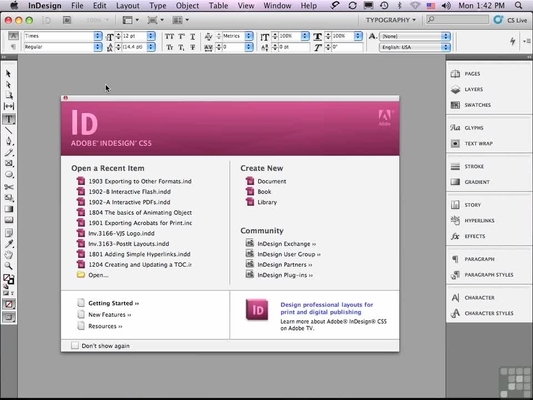Image resolution: width=533 pixels, height=400 pixels.
Task: Select the Gradient Swatch tool
Action: [8, 209]
